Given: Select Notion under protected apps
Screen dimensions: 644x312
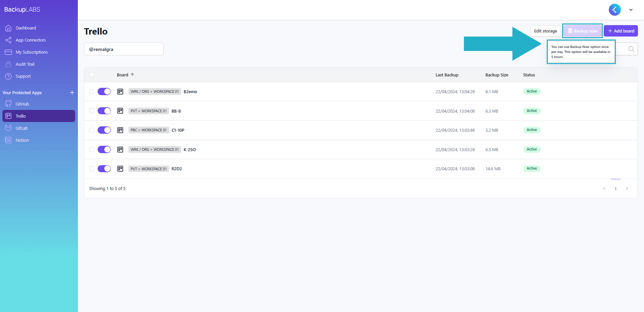Looking at the screenshot, I should pos(39,140).
